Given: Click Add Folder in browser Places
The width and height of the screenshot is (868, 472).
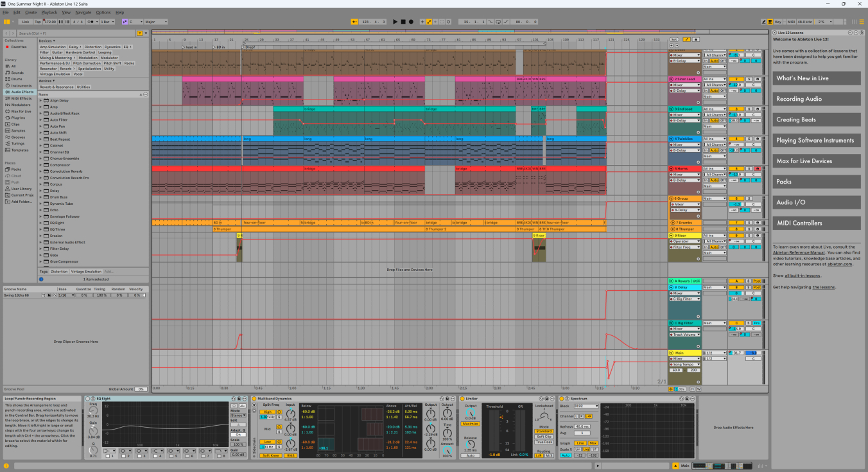Looking at the screenshot, I should click(x=21, y=202).
